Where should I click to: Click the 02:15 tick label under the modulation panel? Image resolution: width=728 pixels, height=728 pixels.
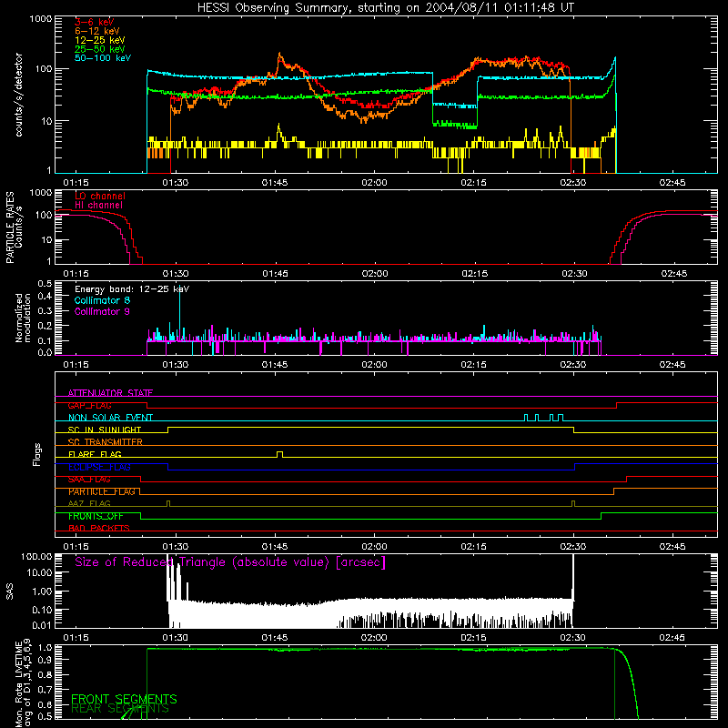(x=473, y=365)
